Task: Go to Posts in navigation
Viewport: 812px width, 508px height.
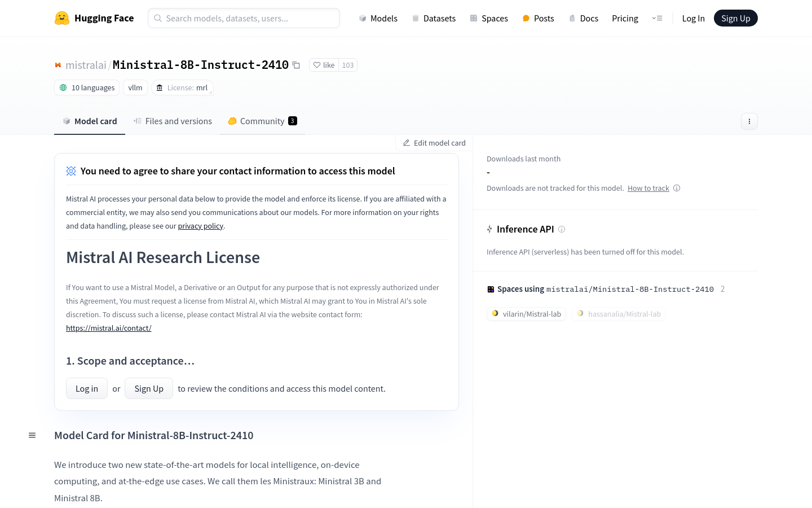Action: pyautogui.click(x=538, y=18)
